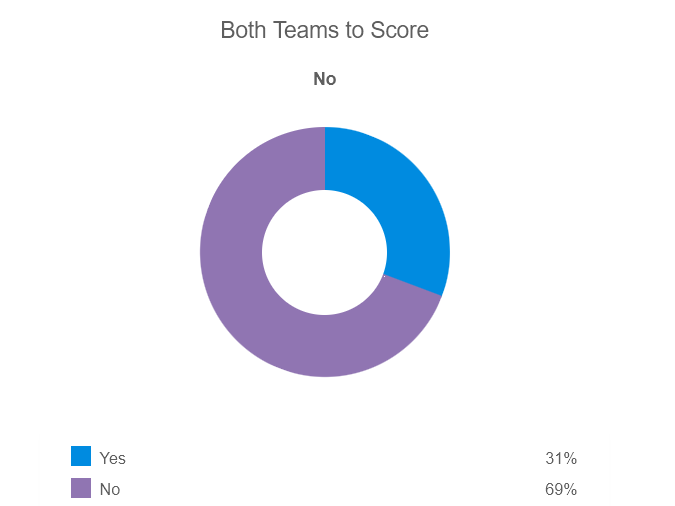
Task: Click the lower-right boundary between the segments
Action: tap(412, 285)
